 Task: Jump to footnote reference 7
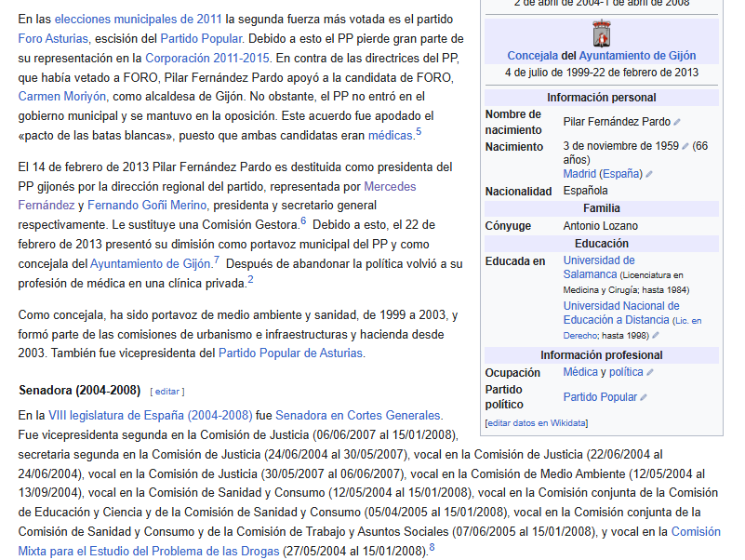pyautogui.click(x=217, y=260)
